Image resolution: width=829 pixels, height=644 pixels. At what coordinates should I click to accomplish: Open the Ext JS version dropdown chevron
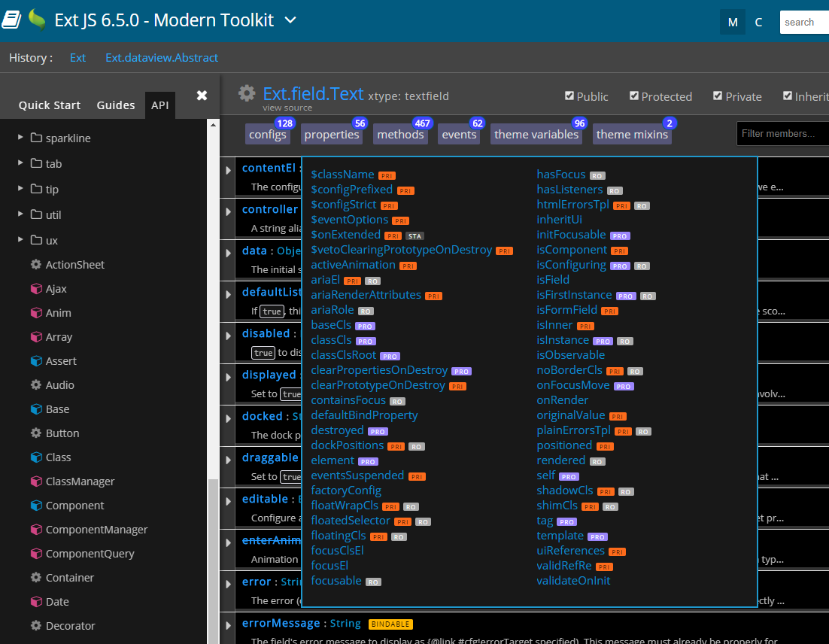click(x=290, y=20)
